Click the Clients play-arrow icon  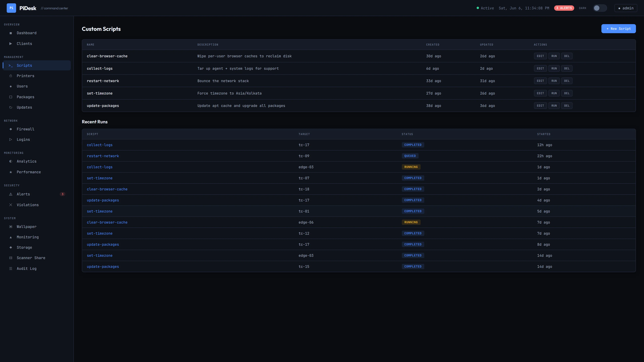click(11, 43)
